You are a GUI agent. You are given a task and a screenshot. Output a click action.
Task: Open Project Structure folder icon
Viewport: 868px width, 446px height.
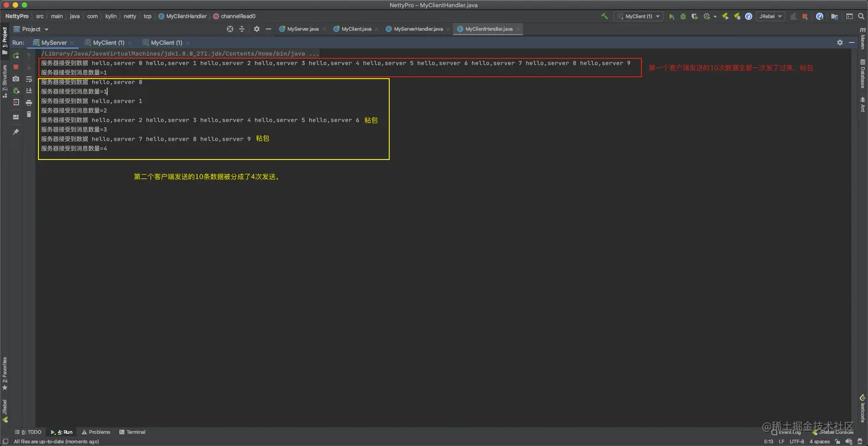click(834, 17)
